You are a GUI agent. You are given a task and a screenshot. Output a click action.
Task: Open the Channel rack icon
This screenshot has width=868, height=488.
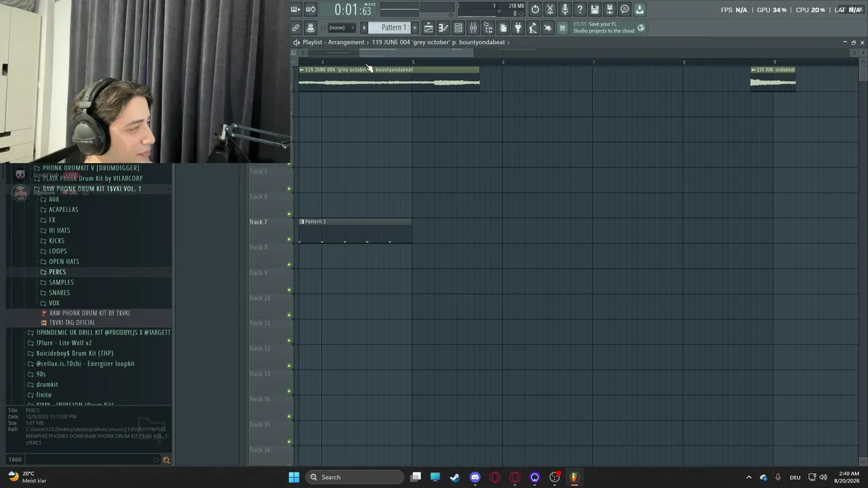pyautogui.click(x=458, y=28)
